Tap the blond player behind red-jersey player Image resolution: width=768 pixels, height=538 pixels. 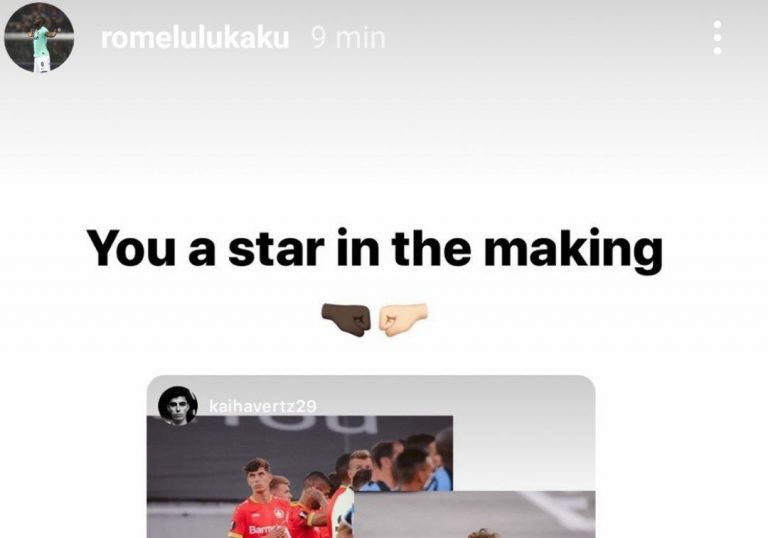pyautogui.click(x=280, y=489)
